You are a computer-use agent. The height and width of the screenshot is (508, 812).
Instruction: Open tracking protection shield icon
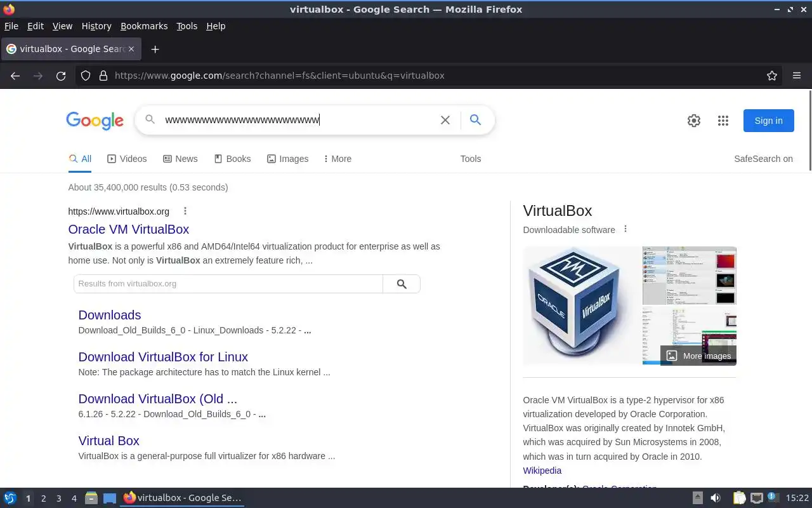(86, 76)
